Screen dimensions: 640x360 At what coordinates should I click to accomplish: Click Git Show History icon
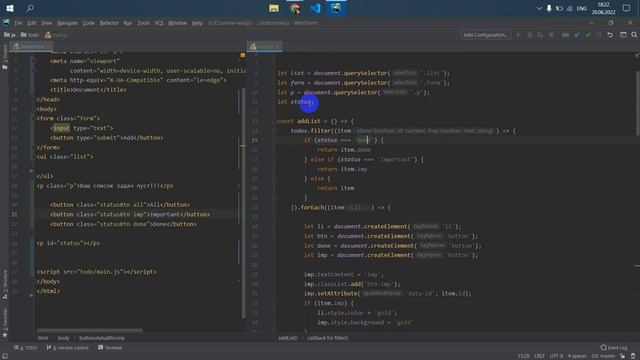tap(599, 35)
